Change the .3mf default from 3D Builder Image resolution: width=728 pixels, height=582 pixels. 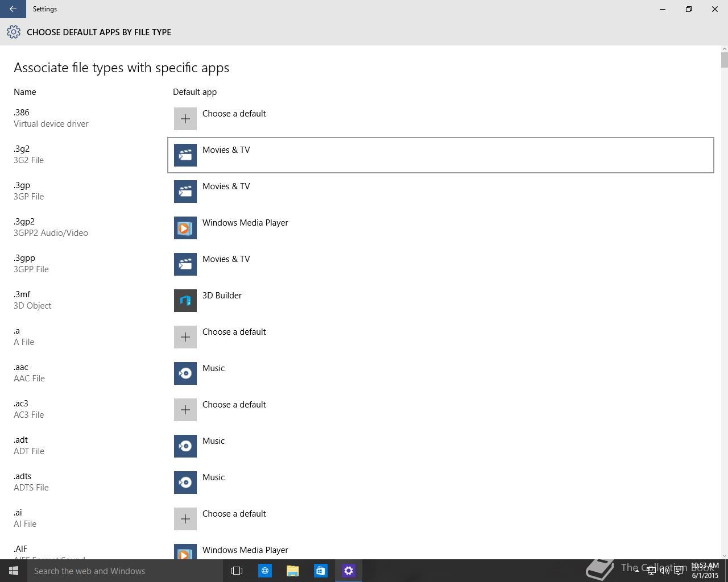coord(441,301)
